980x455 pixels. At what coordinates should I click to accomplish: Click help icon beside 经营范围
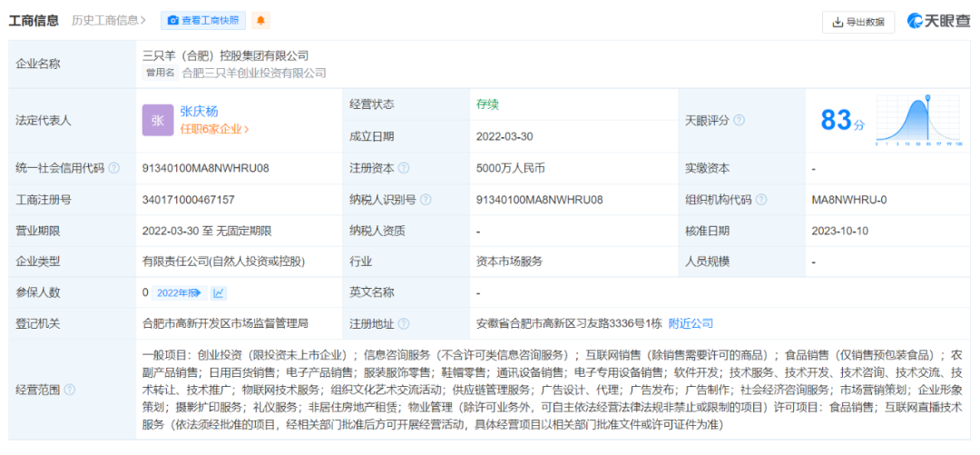pos(70,390)
